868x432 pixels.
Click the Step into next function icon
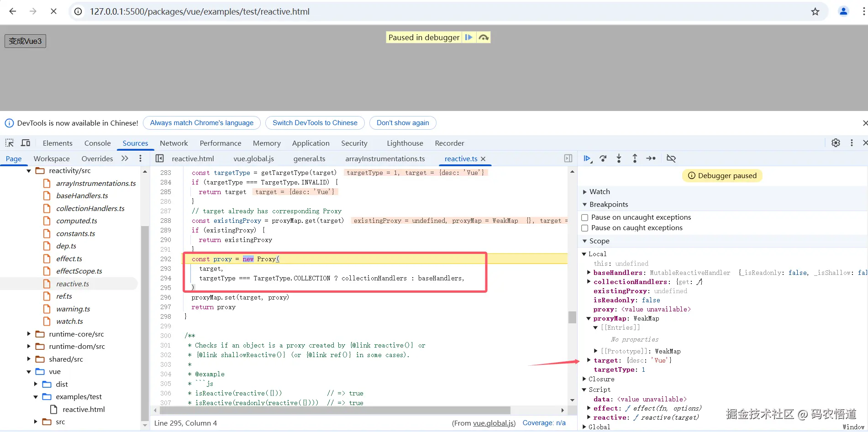pyautogui.click(x=619, y=158)
